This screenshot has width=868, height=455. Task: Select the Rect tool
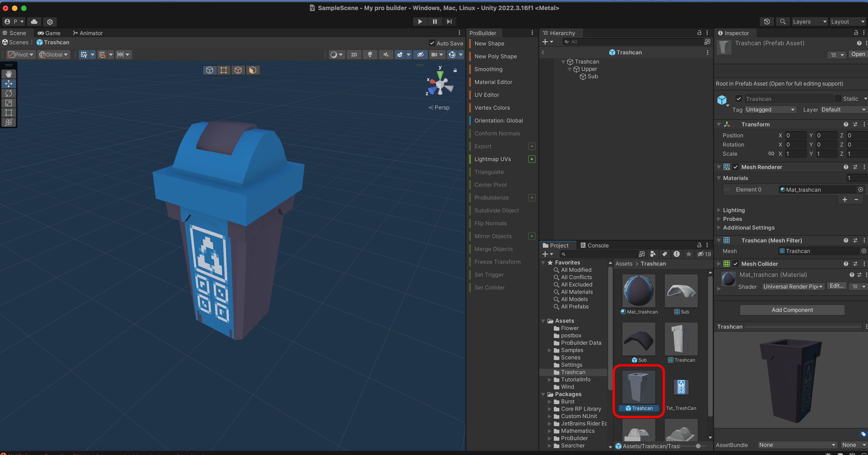point(9,113)
